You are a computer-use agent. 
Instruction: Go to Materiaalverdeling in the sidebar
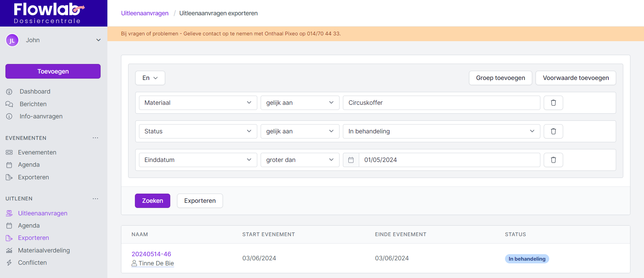tap(44, 250)
